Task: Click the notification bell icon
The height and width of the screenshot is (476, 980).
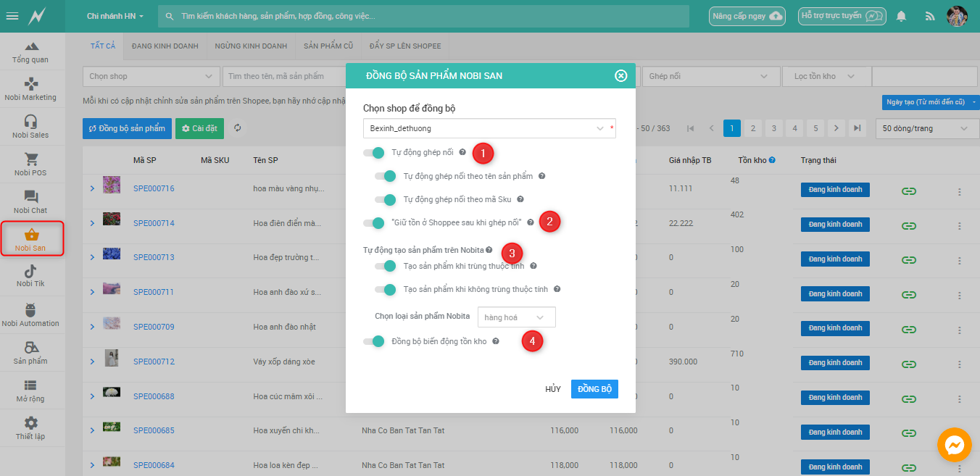Action: click(x=901, y=16)
